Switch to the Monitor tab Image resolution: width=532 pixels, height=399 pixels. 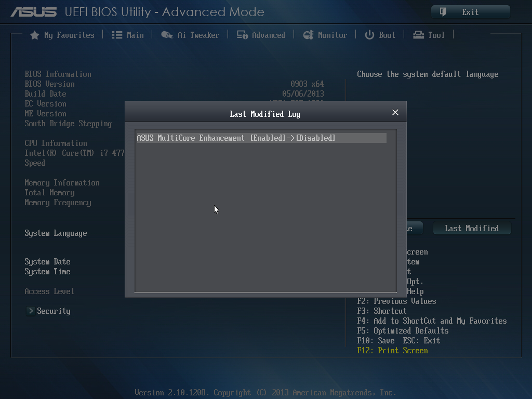coord(325,35)
